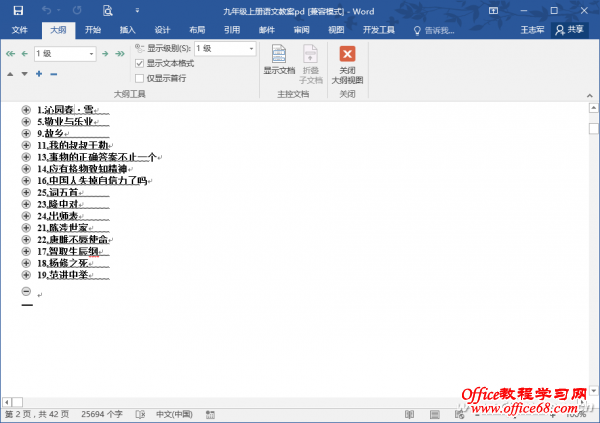Switch to the 视图 tab
Screen dimensions: 600x423
[336, 30]
